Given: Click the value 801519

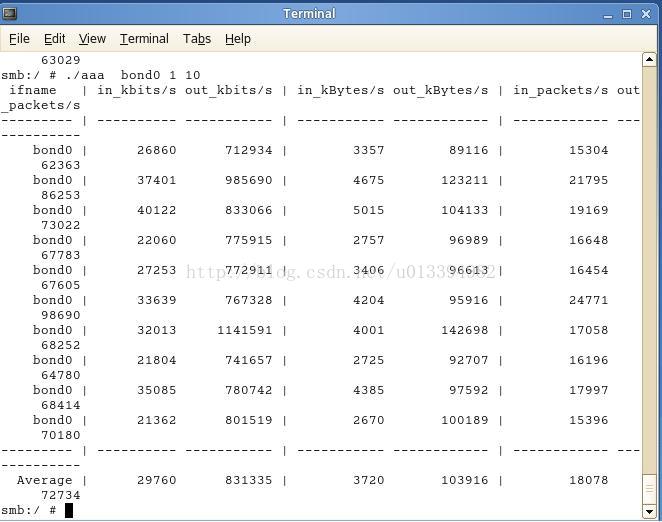Looking at the screenshot, I should (x=248, y=420).
